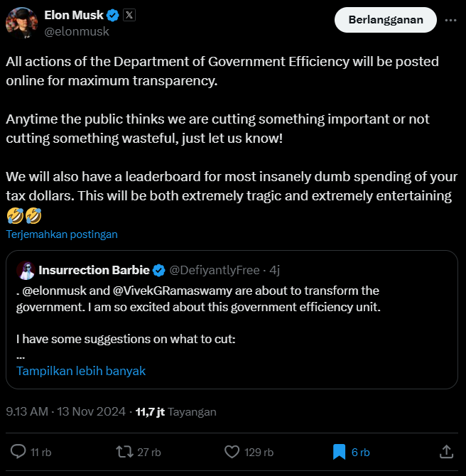Open Elon Musk's profile avatar
Image resolution: width=466 pixels, height=476 pixels.
pos(22,23)
